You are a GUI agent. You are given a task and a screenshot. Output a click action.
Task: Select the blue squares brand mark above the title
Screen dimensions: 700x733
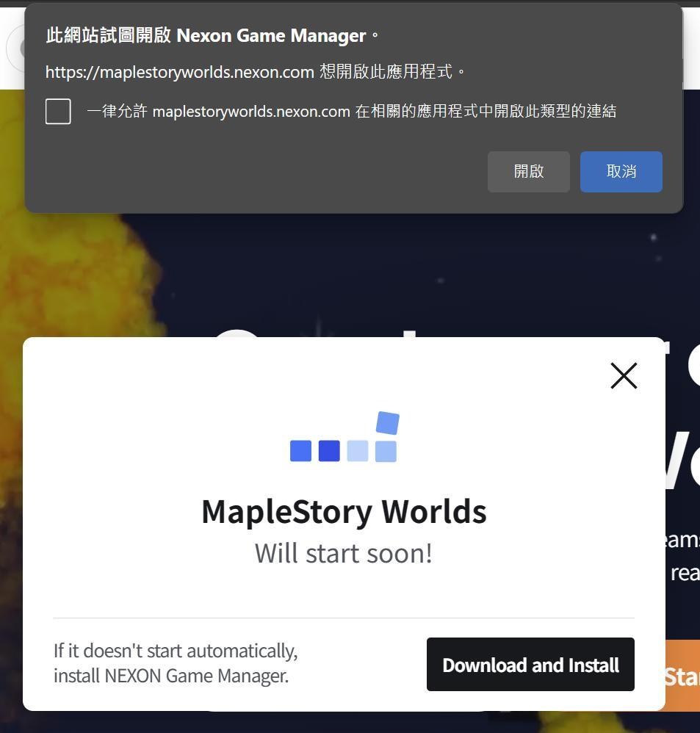[343, 437]
